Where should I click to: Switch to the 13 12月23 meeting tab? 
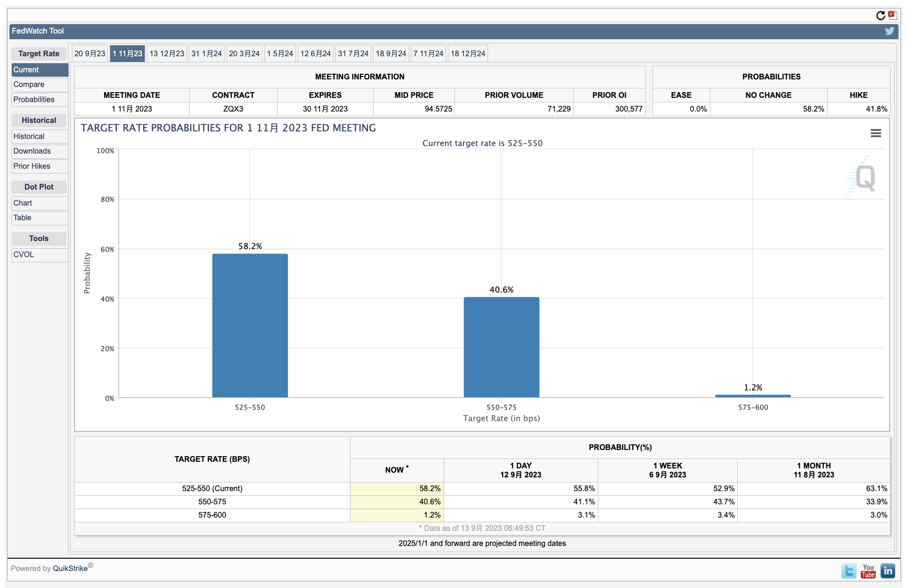167,54
